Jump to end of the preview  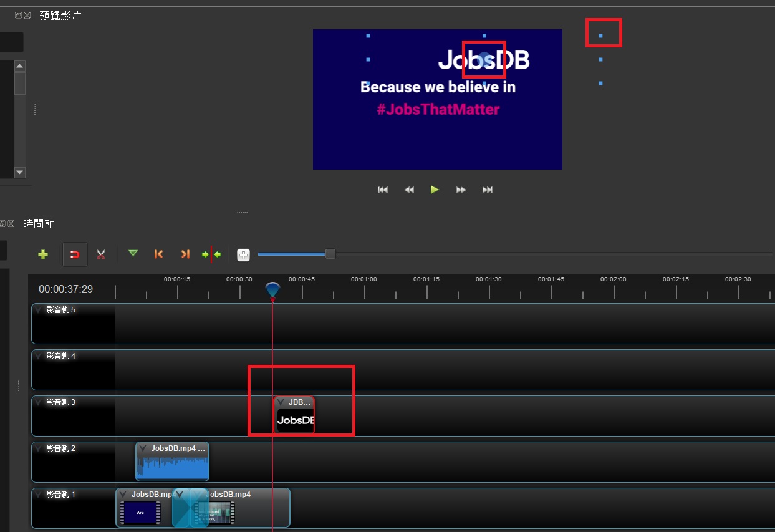[x=488, y=190]
